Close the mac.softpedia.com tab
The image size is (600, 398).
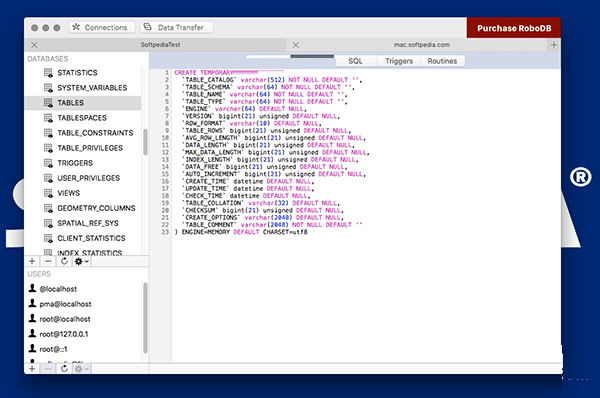pyautogui.click(x=296, y=45)
